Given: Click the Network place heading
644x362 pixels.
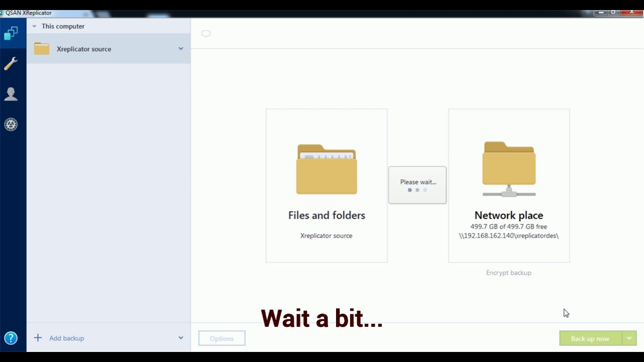Looking at the screenshot, I should pyautogui.click(x=509, y=215).
